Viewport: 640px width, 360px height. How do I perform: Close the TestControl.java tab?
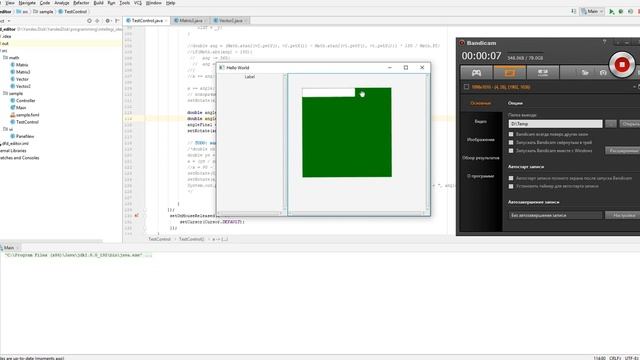(166, 21)
